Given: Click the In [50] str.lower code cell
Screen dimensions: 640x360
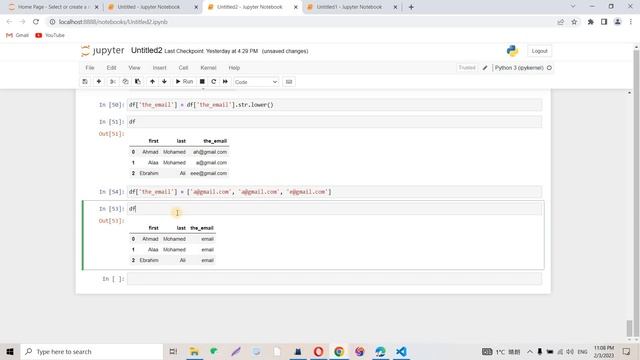Looking at the screenshot, I should [x=335, y=105].
